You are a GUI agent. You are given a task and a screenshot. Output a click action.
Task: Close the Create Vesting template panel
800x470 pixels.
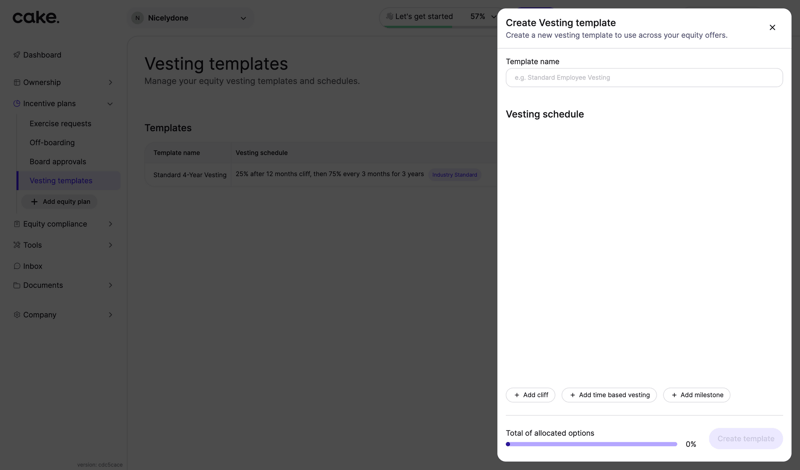click(x=772, y=28)
